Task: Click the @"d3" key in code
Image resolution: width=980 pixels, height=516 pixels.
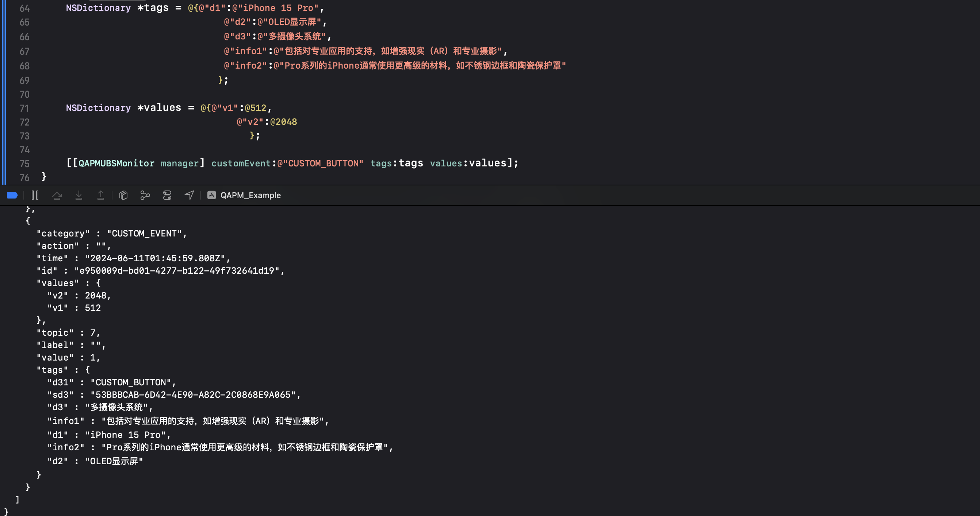Action: [237, 36]
